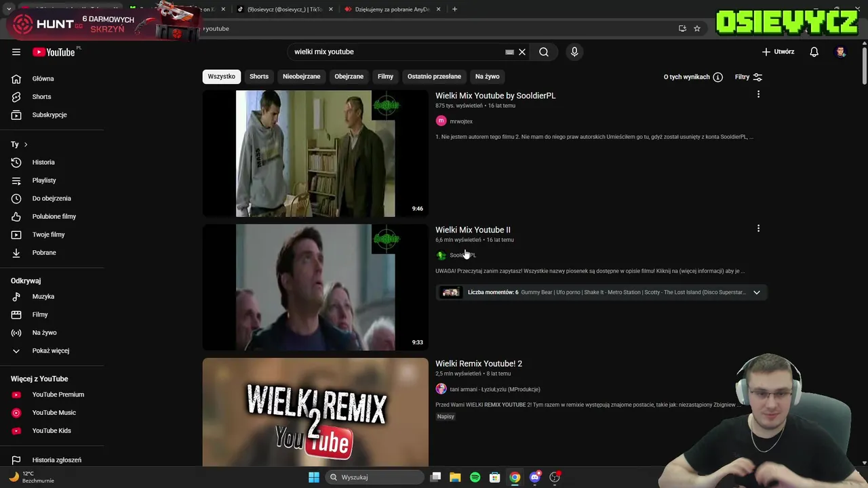Open YouTube Kids link
Image resolution: width=868 pixels, height=488 pixels.
(x=52, y=430)
